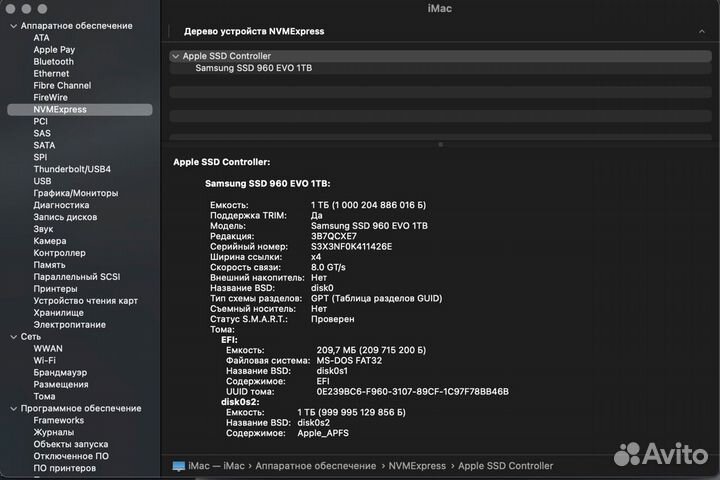Open FireWire hardware info
Viewport: 720px width, 480px height.
click(x=51, y=97)
